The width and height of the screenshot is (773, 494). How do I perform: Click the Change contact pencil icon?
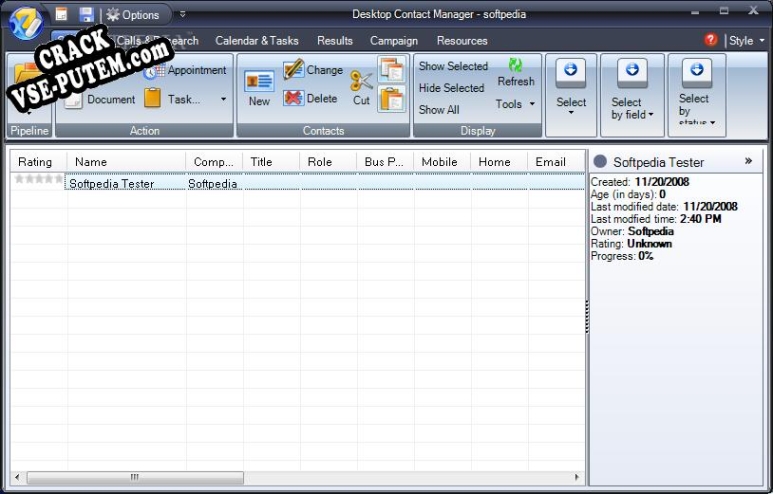[313, 70]
